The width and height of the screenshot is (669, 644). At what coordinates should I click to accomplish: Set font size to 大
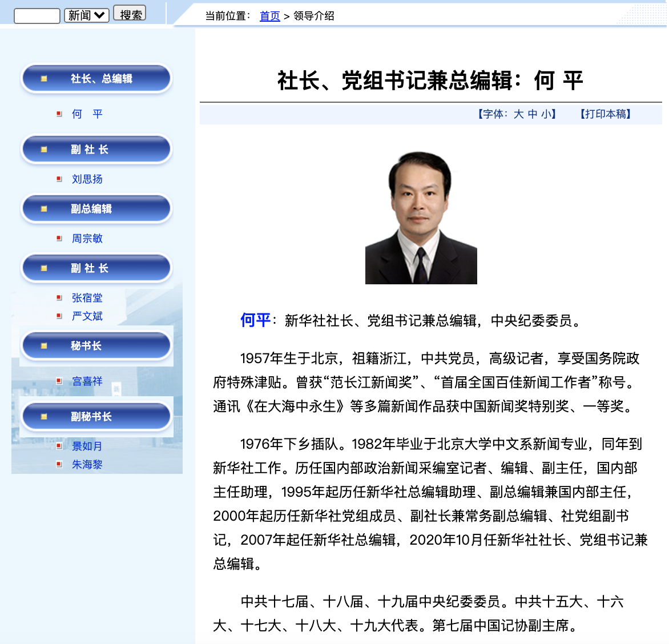point(518,114)
